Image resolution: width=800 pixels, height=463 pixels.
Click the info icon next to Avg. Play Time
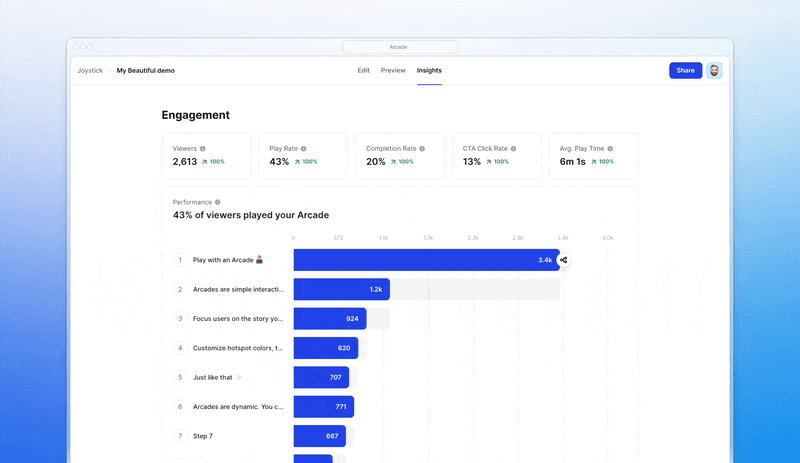[x=610, y=149]
